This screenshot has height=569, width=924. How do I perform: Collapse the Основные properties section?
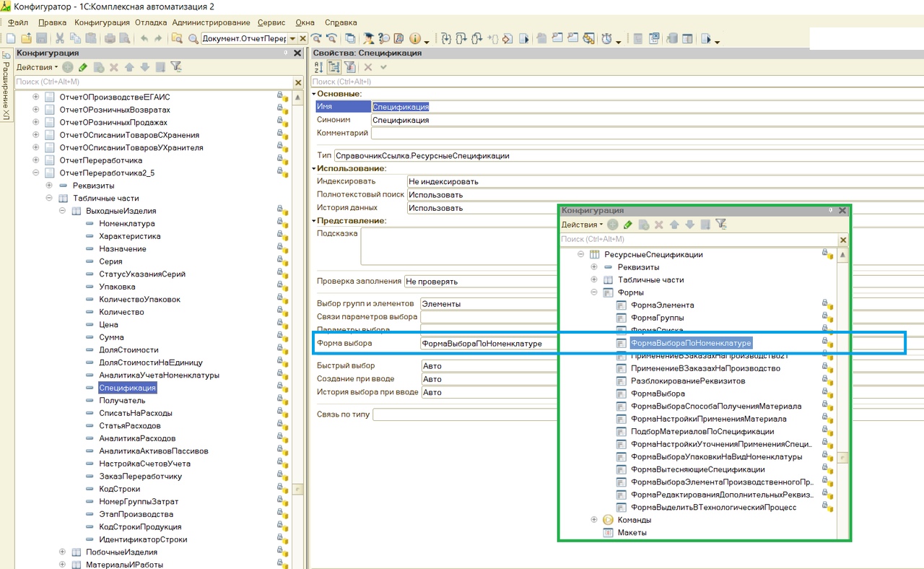click(x=314, y=94)
